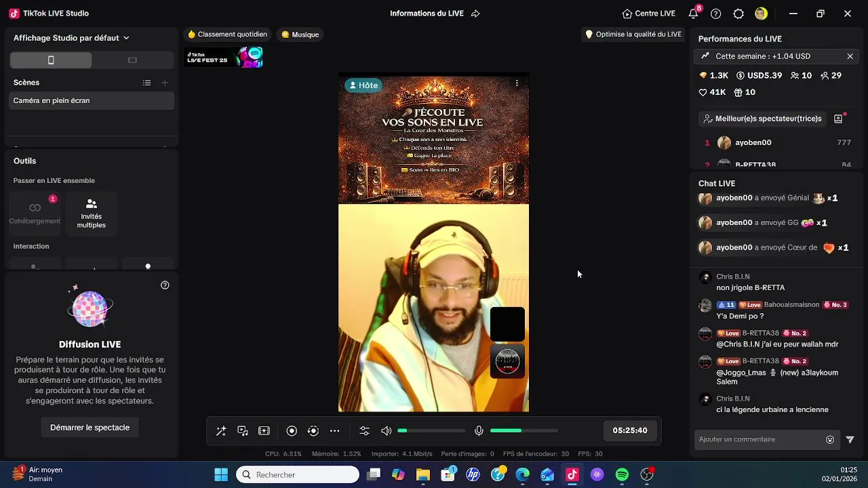Click the 41K likes stat
Image resolution: width=868 pixels, height=488 pixels.
click(712, 92)
